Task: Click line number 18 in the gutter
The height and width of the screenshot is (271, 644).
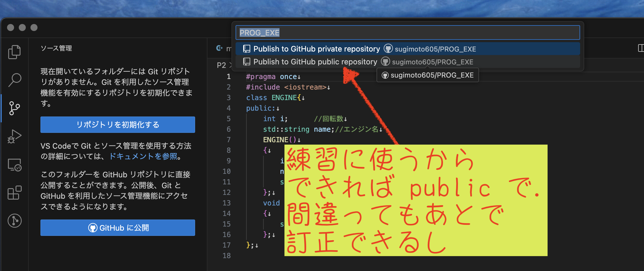Action: click(226, 256)
